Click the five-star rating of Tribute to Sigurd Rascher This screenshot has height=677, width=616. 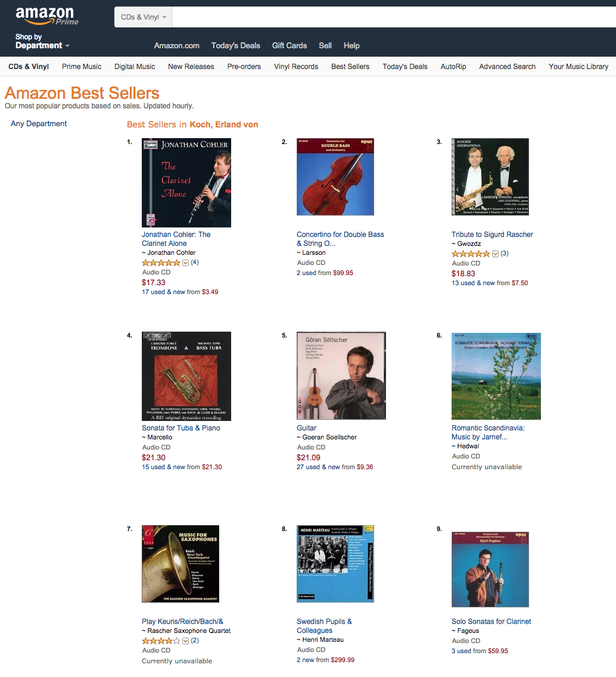pyautogui.click(x=471, y=254)
